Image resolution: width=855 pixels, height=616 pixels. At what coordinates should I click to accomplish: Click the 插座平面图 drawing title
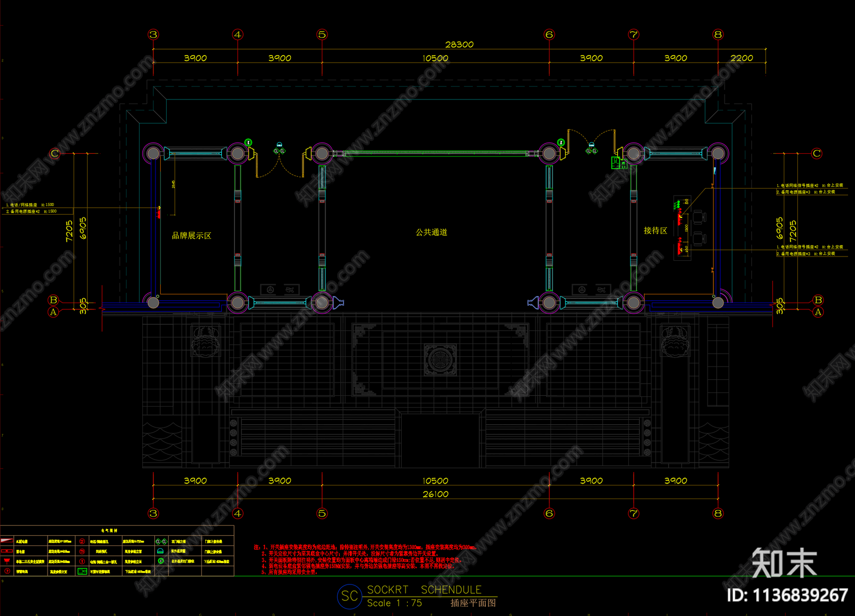[473, 603]
